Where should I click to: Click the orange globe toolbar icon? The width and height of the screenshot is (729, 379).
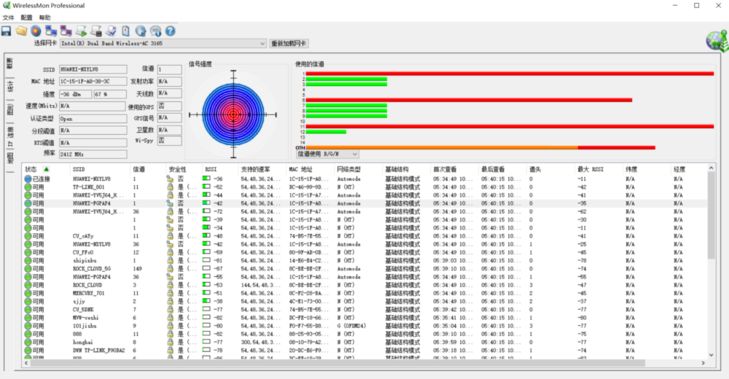point(36,31)
